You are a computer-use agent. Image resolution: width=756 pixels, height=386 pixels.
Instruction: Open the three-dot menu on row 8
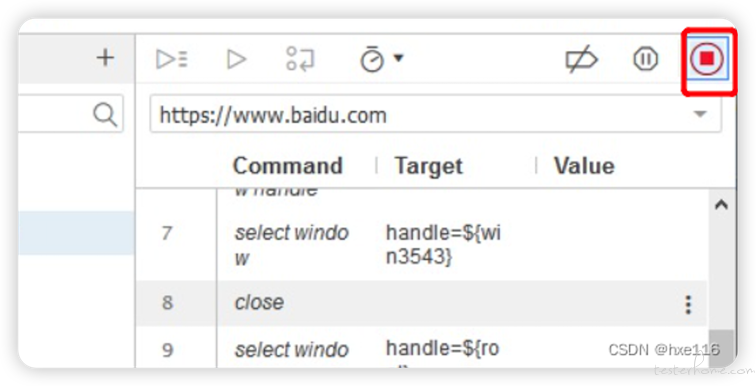click(x=688, y=305)
